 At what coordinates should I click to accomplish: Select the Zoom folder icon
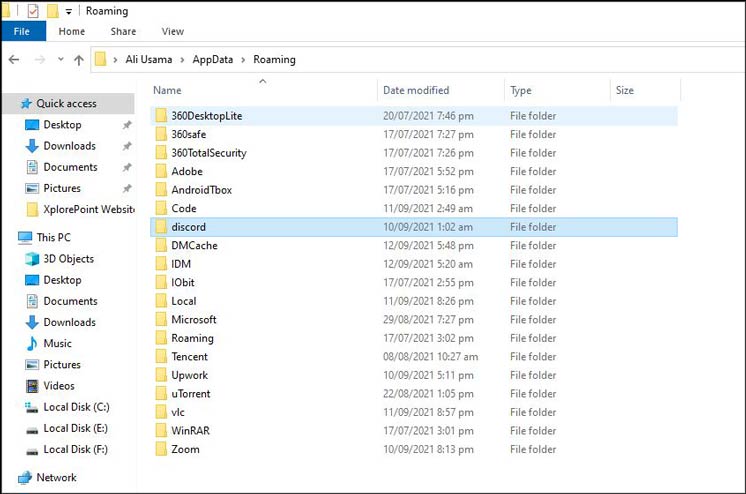161,450
